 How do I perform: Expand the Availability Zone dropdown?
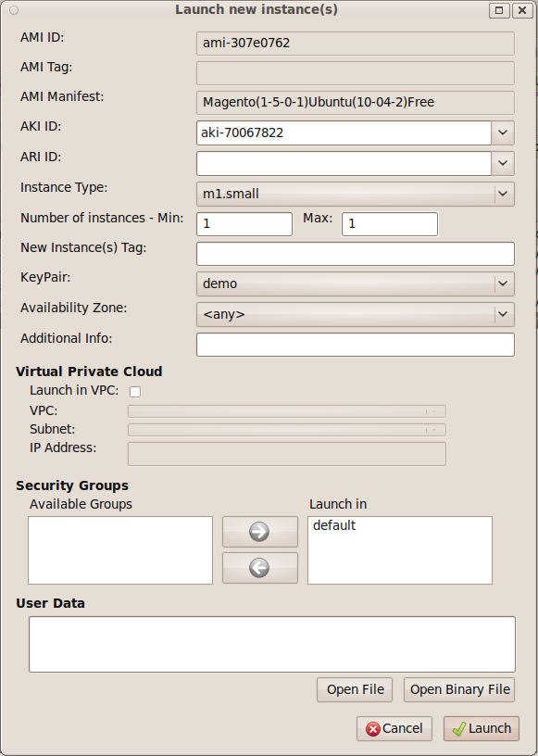[x=356, y=314]
